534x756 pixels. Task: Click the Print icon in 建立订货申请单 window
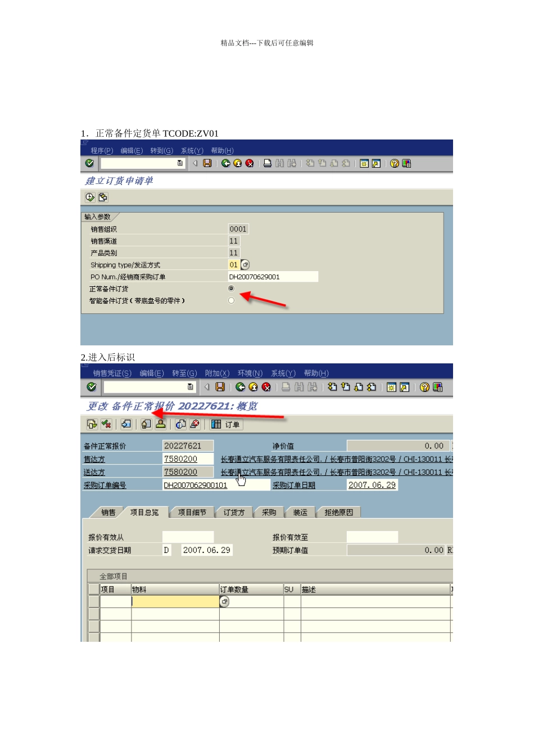pyautogui.click(x=268, y=163)
